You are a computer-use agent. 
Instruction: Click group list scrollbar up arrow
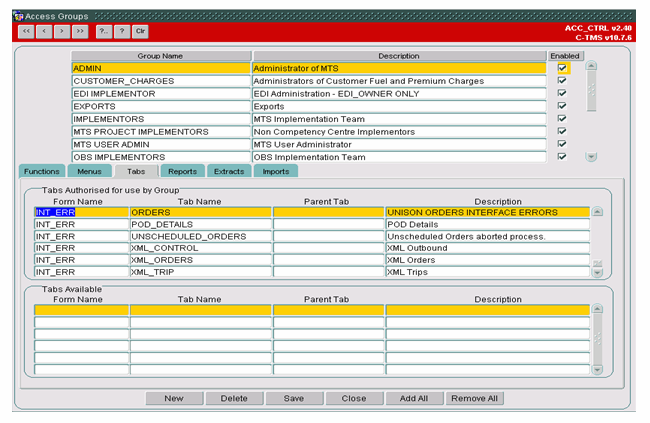pyautogui.click(x=592, y=66)
